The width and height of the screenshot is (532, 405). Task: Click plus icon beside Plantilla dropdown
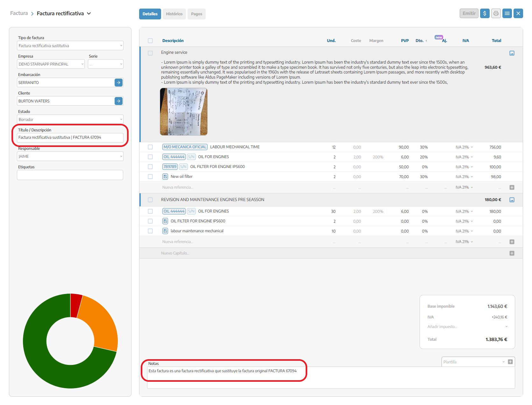click(510, 362)
